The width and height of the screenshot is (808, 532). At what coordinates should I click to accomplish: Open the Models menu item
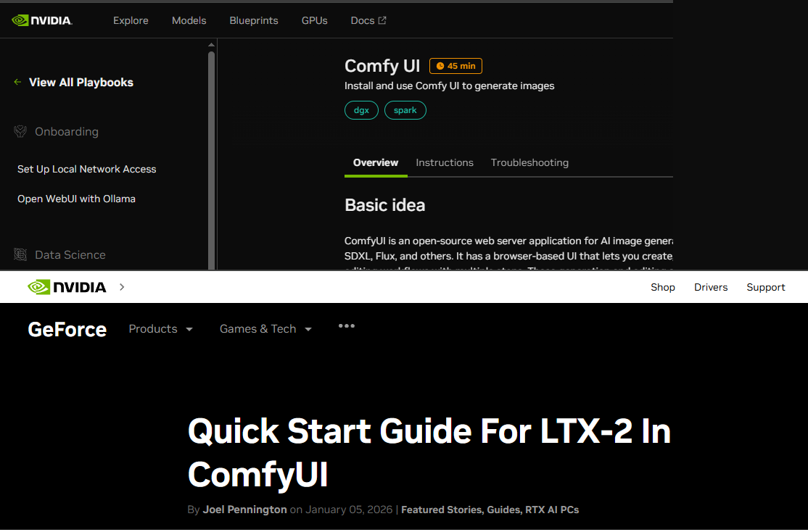189,20
